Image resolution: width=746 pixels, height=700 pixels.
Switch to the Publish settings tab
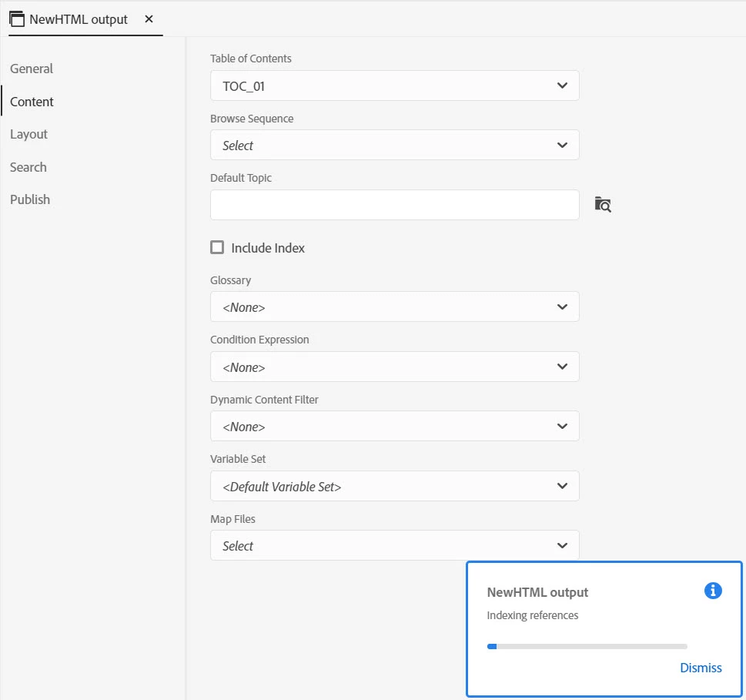point(30,199)
